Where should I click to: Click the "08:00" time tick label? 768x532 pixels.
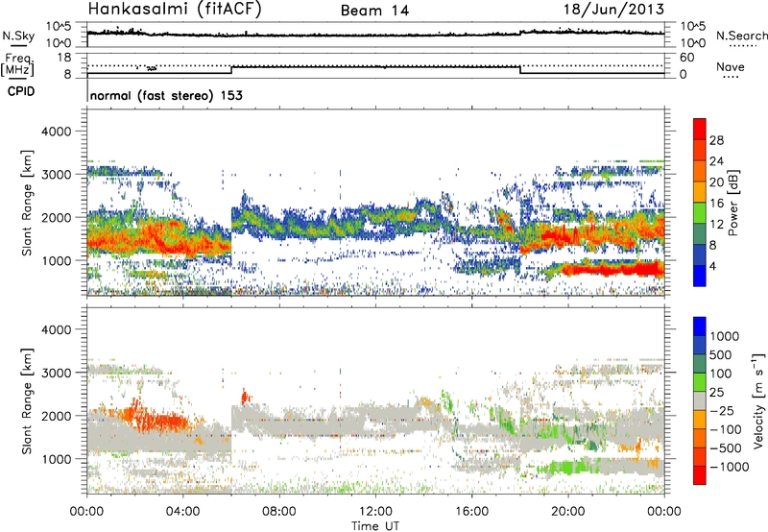click(x=279, y=512)
